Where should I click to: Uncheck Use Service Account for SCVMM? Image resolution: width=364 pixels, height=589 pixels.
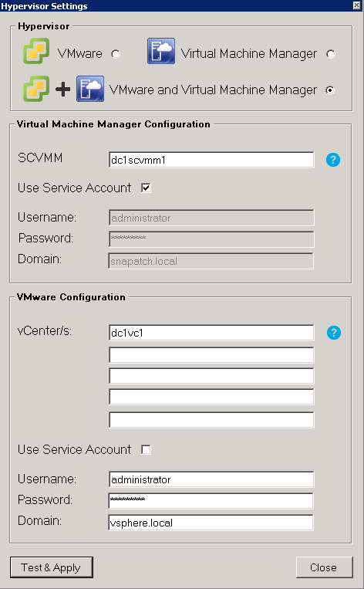(146, 188)
